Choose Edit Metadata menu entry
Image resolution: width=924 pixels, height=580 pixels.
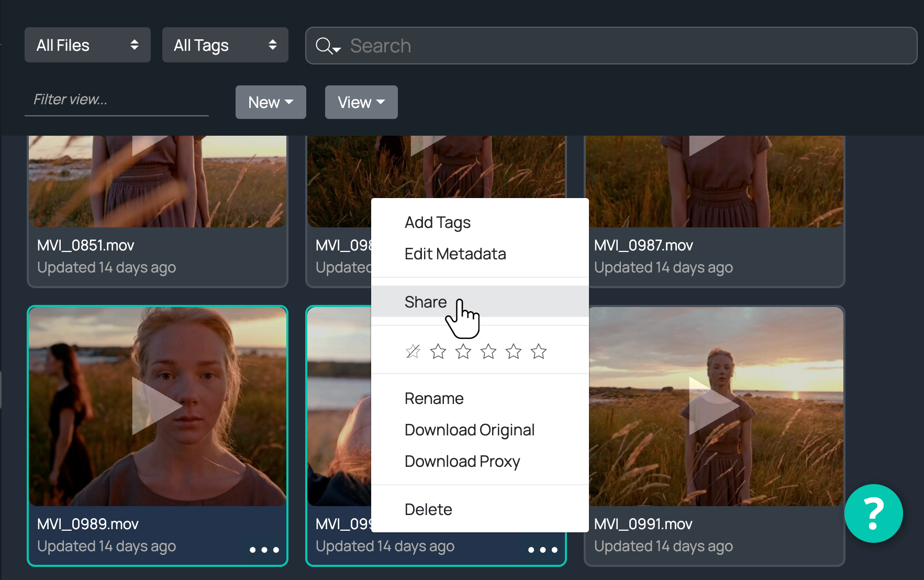tap(455, 254)
